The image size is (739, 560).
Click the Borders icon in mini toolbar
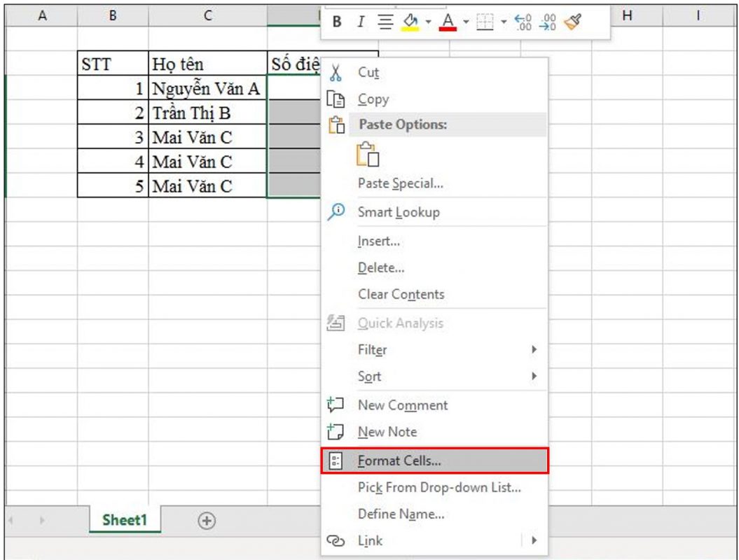[485, 22]
